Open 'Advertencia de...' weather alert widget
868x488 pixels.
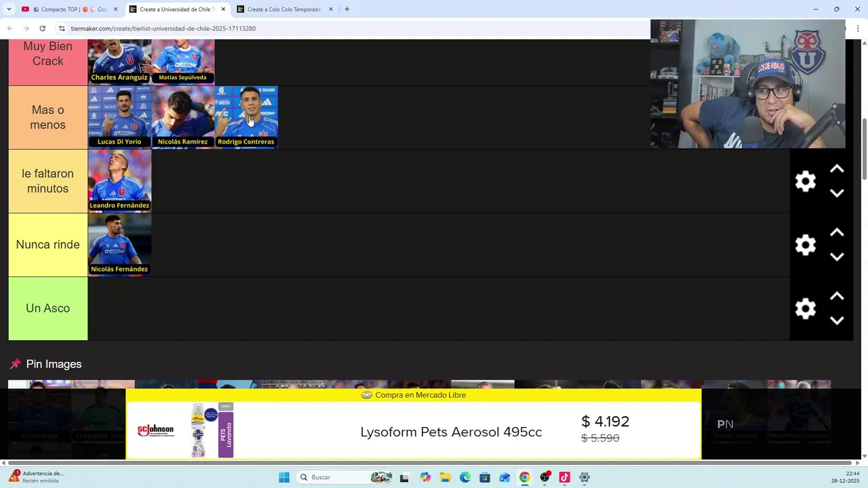point(35,477)
